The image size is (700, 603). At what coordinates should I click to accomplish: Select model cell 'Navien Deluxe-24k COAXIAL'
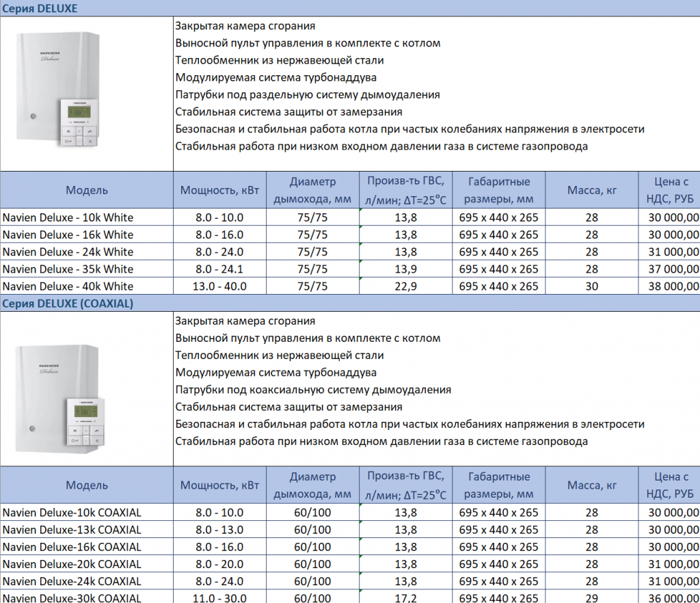point(87,581)
